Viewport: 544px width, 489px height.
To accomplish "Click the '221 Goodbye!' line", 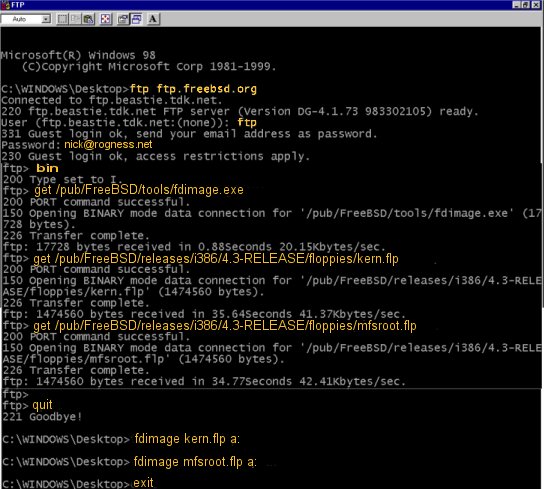I will (x=42, y=416).
